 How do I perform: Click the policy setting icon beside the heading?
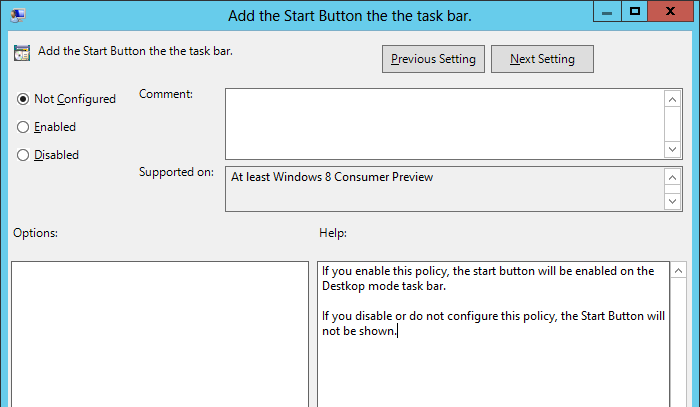pos(22,52)
